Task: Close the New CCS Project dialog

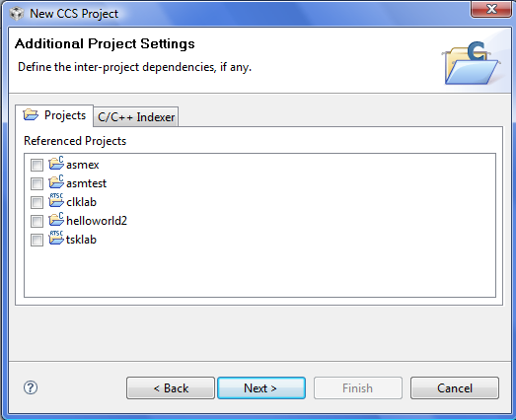Action: pos(491,9)
